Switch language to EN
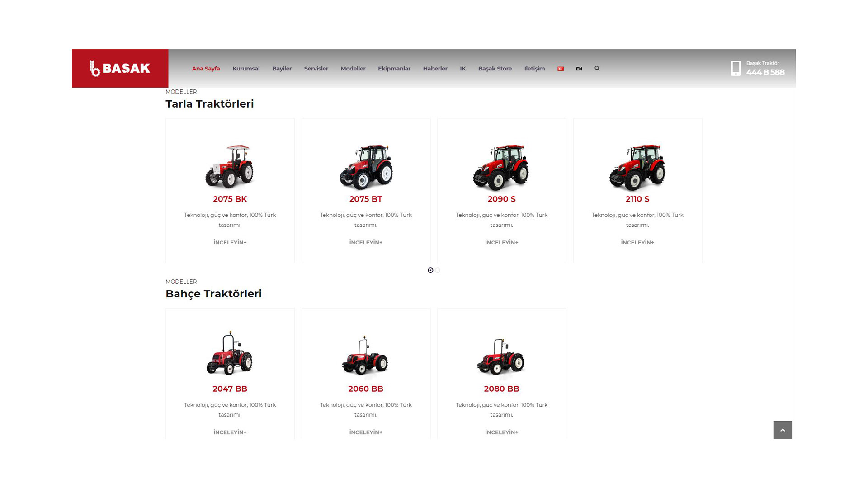 [x=579, y=69]
